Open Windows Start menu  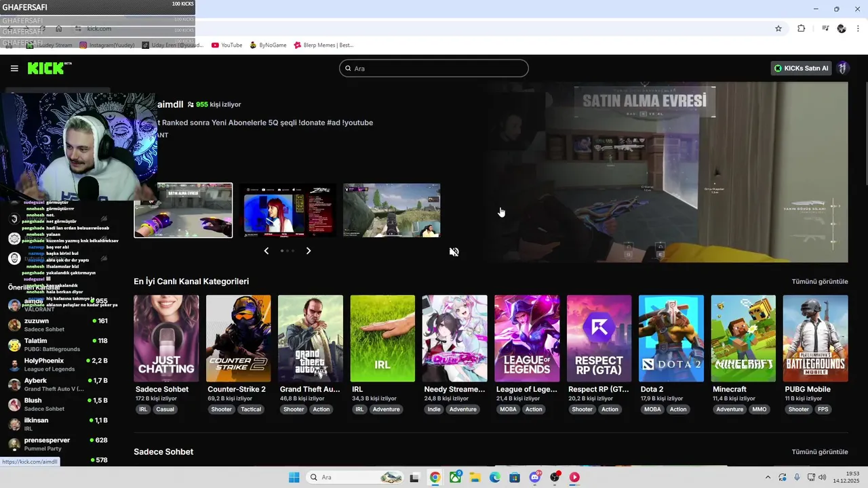[294, 477]
